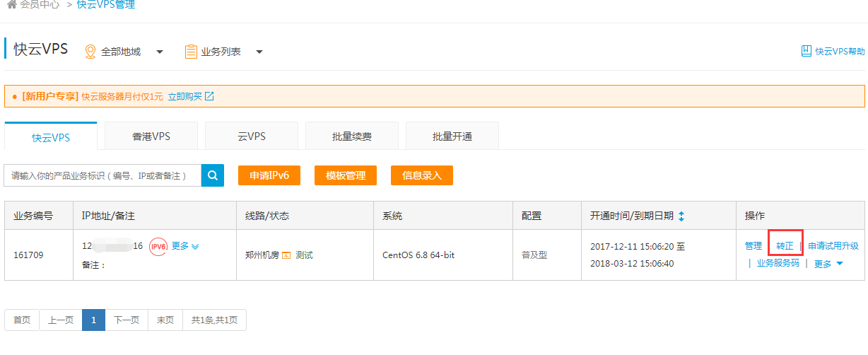
Task: Switch to the 香港VPS tab
Action: point(151,136)
